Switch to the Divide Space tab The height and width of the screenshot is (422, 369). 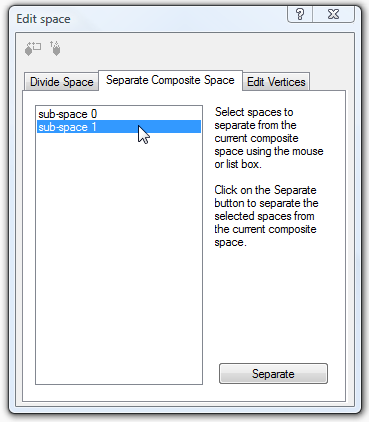(x=61, y=82)
